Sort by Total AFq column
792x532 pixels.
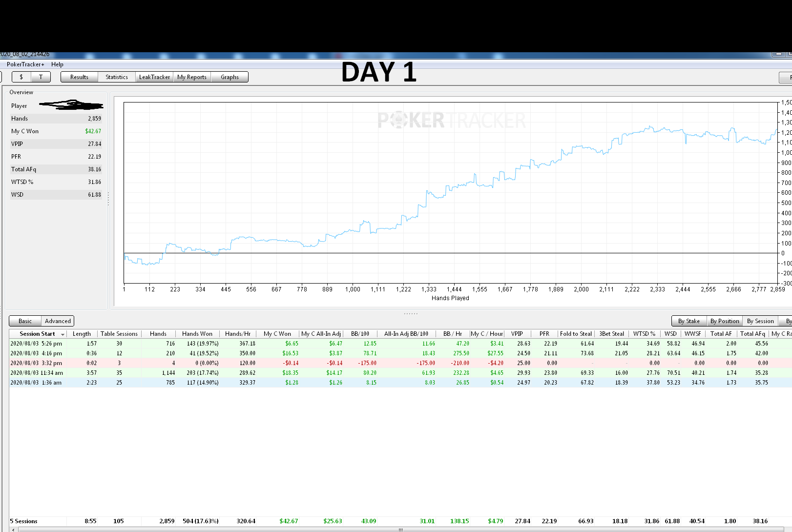point(752,334)
